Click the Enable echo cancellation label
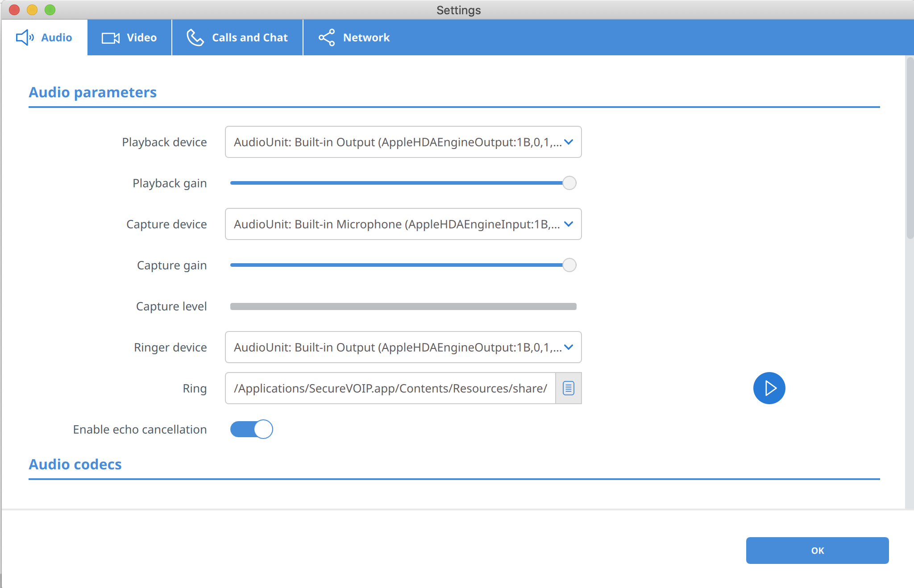This screenshot has height=588, width=914. point(140,430)
